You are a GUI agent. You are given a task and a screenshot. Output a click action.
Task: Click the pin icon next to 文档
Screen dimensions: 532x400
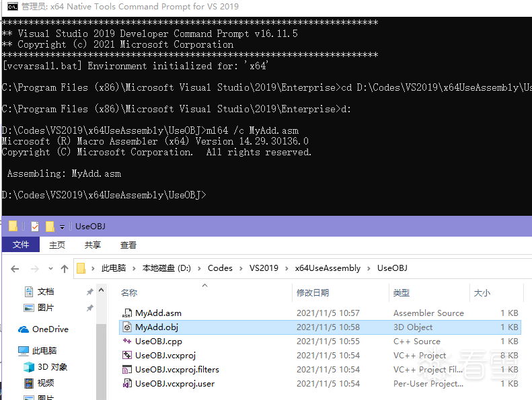(89, 292)
